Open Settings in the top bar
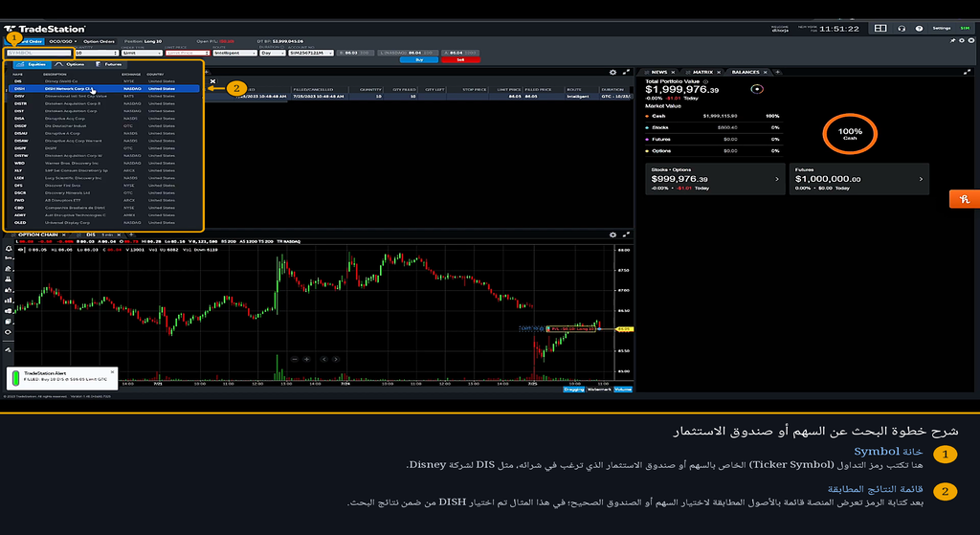 [x=942, y=28]
